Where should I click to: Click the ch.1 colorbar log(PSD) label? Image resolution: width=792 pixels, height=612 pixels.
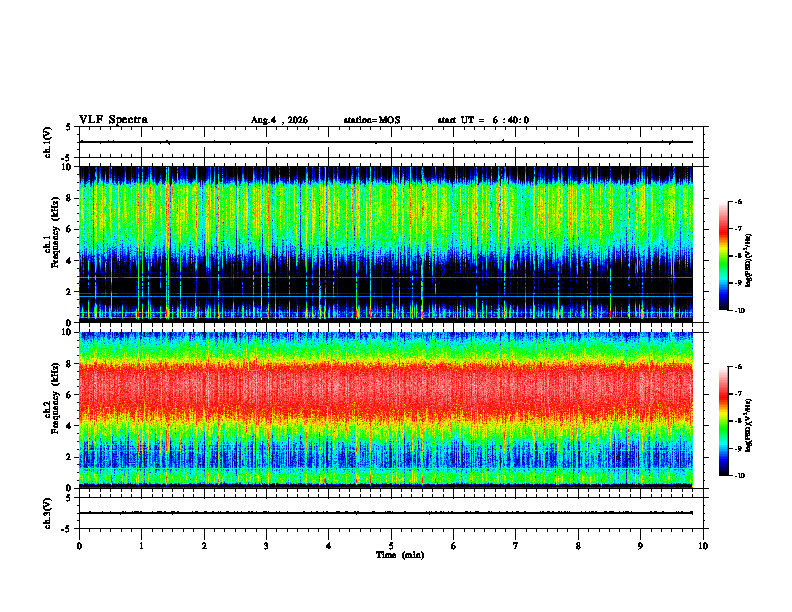point(749,260)
